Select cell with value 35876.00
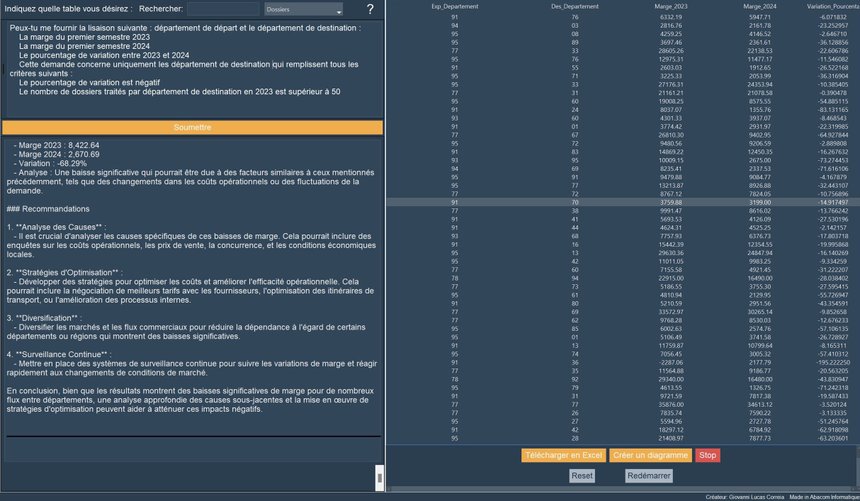The image size is (860, 501). [671, 404]
